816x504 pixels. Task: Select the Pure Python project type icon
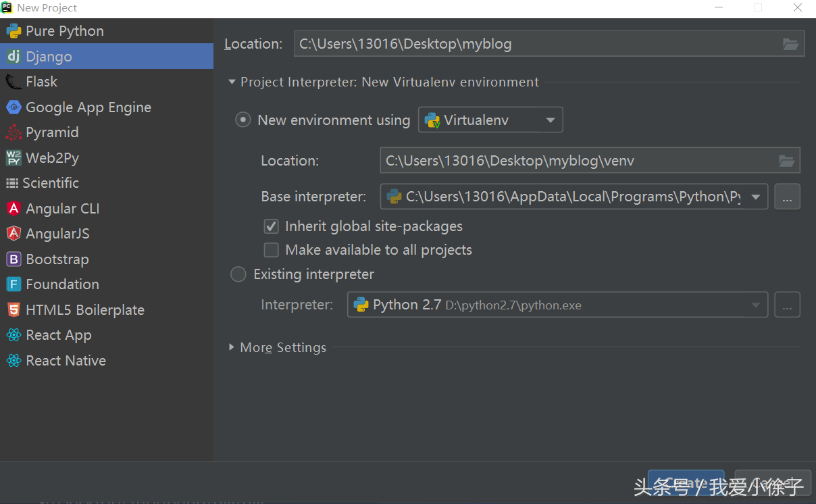[x=14, y=31]
